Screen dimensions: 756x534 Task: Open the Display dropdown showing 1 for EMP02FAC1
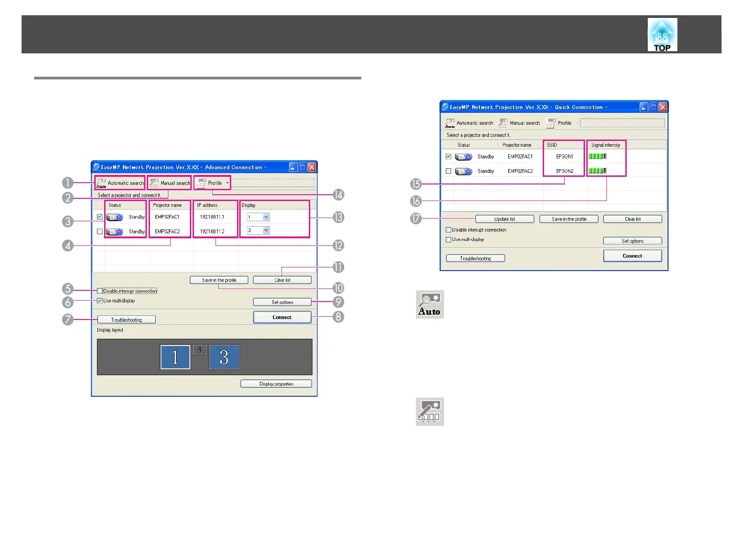[266, 217]
